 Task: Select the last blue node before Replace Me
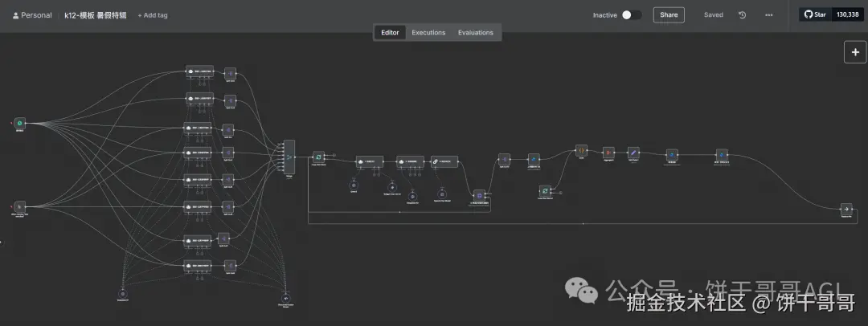721,154
